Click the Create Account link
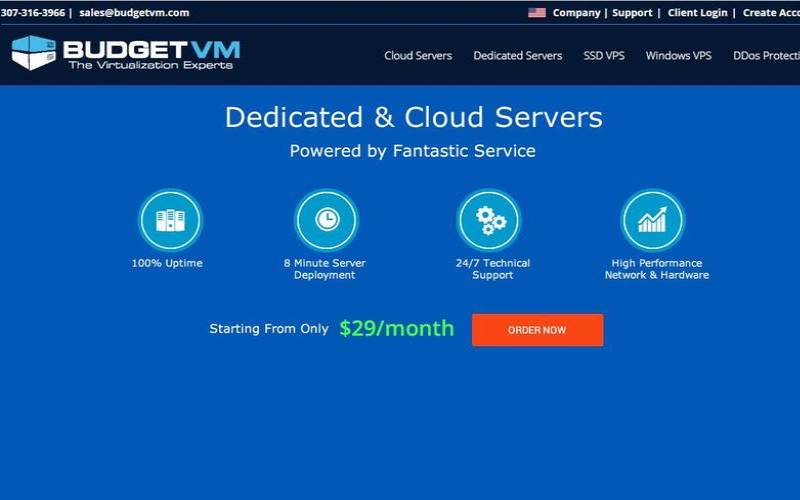 (771, 13)
